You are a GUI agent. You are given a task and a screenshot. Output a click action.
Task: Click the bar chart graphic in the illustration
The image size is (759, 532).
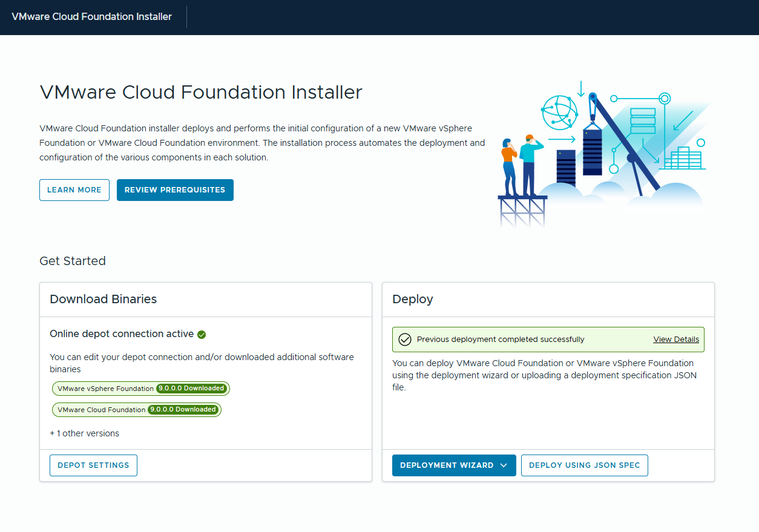coord(683,159)
